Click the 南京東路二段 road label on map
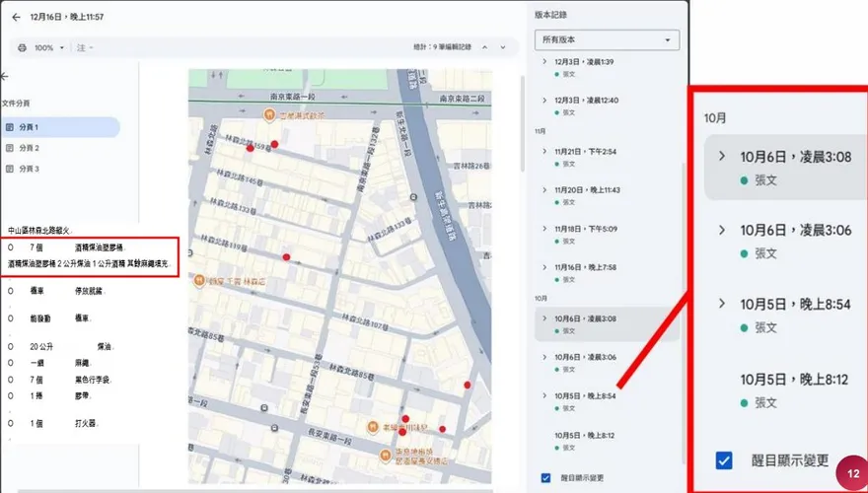This screenshot has width=868, height=493. pos(465,98)
